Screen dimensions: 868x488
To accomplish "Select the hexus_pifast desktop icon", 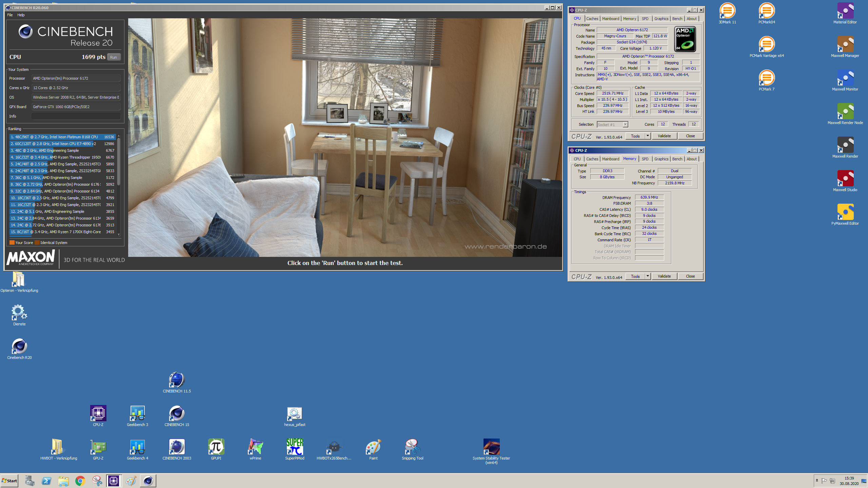I will (x=295, y=416).
